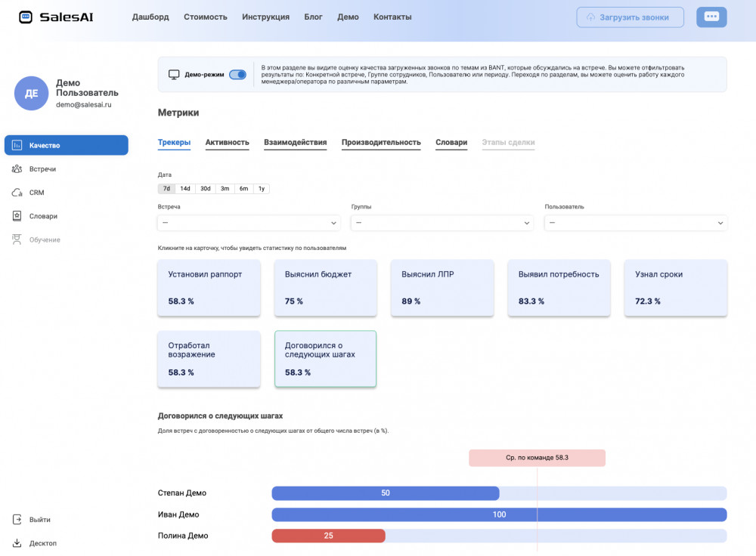Screen dimensions: 756x556
Task: Select the 14d date range option
Action: click(185, 189)
